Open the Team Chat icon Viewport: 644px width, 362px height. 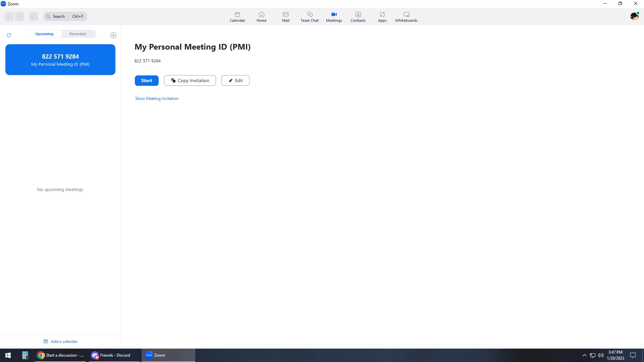point(309,17)
